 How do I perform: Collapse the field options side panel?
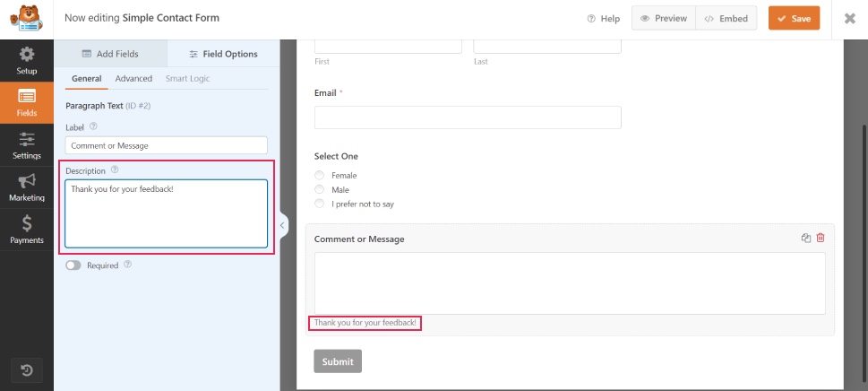click(x=282, y=226)
